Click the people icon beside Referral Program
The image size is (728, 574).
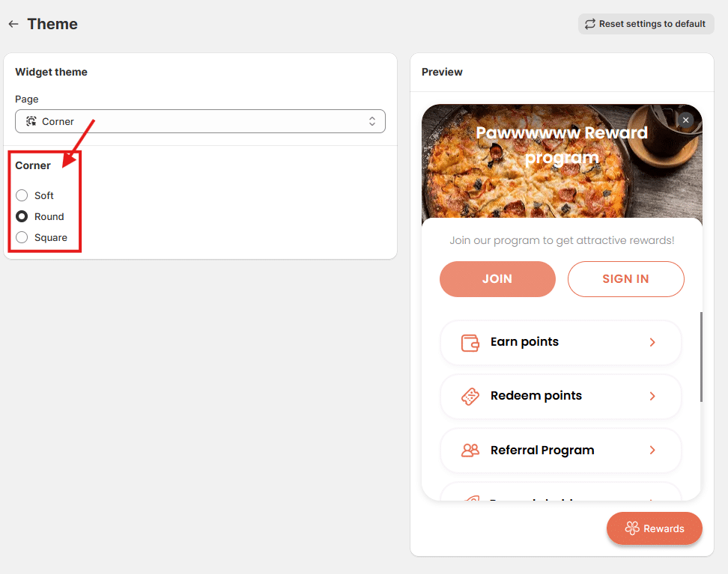[470, 451]
